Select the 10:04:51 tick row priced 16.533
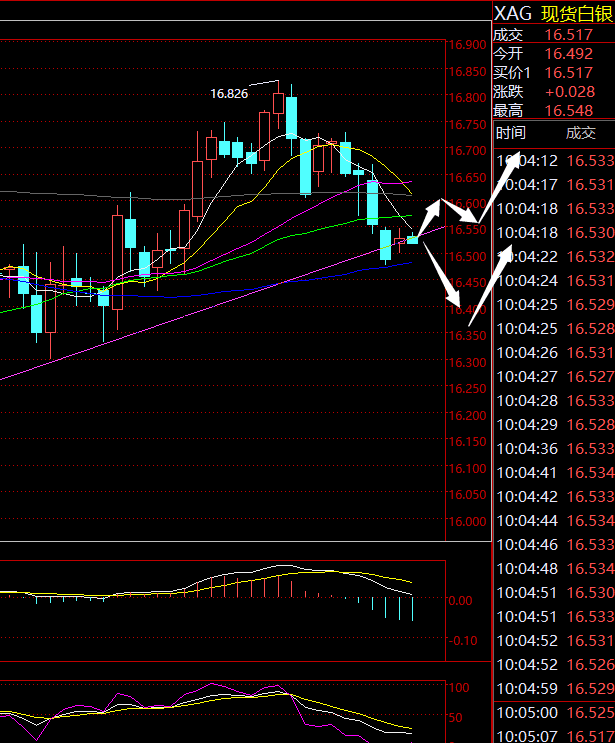This screenshot has height=743, width=615. coord(554,616)
